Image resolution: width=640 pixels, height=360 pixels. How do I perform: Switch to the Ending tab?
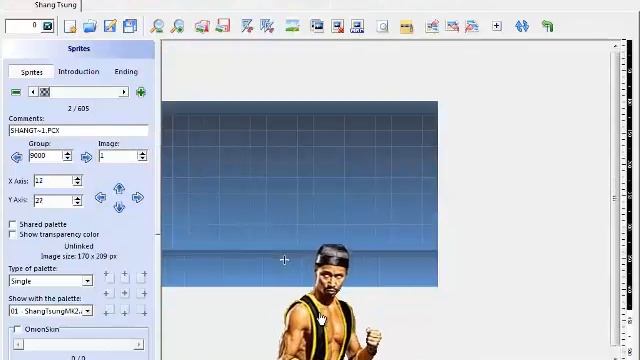pyautogui.click(x=126, y=71)
